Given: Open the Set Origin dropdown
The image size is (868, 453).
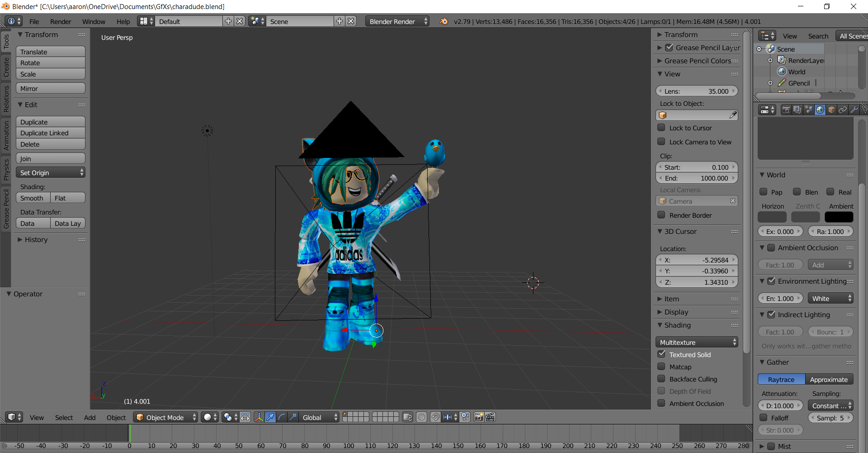Looking at the screenshot, I should (x=51, y=172).
